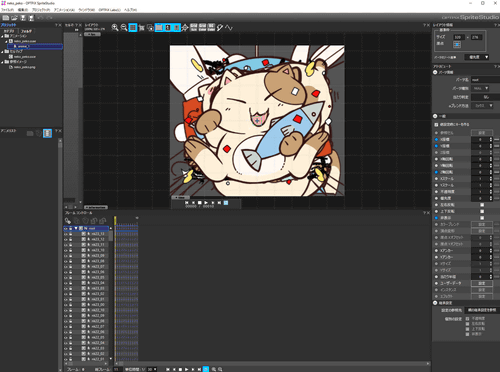
Task: Open the プロジェクト menu
Action: pos(41,10)
